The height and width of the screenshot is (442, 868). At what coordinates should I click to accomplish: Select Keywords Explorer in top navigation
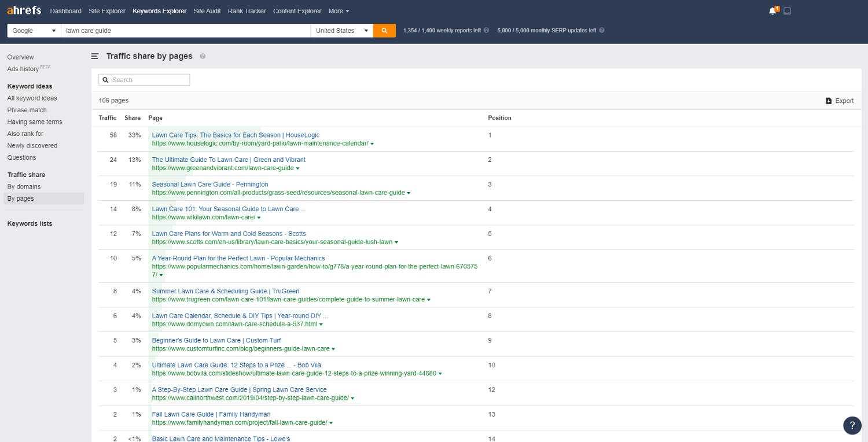(x=160, y=11)
